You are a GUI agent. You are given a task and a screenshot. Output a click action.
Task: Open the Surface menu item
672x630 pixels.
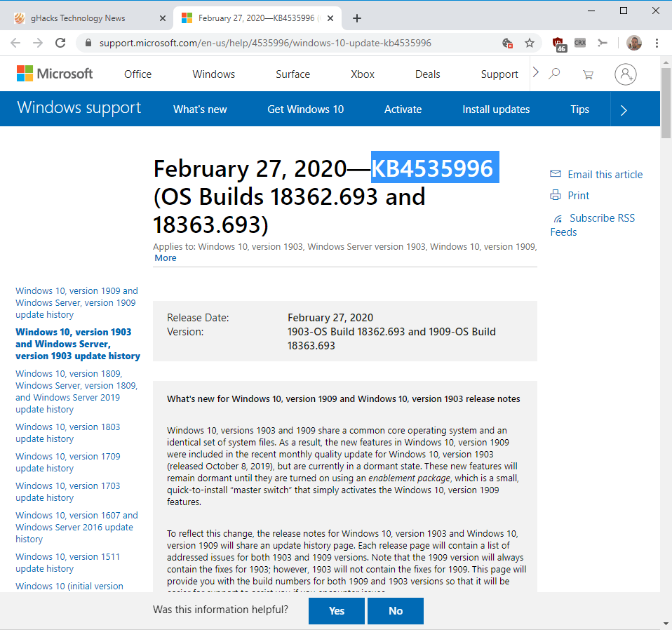tap(293, 74)
